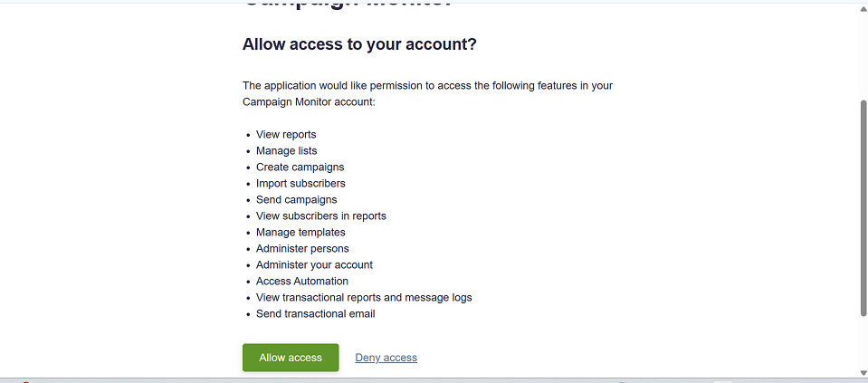The width and height of the screenshot is (868, 383).
Task: Click 'View subscribers in reports' item
Action: click(x=321, y=215)
